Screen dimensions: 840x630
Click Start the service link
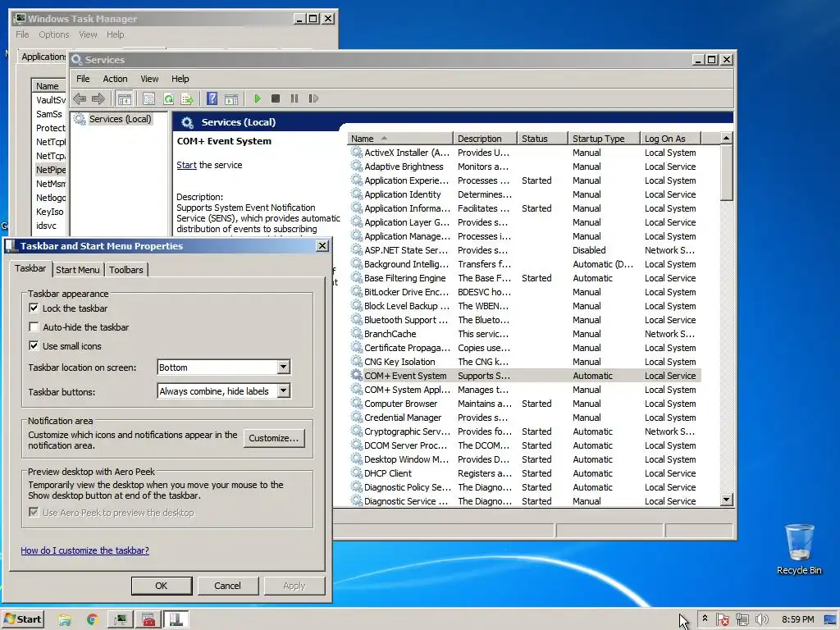point(186,165)
